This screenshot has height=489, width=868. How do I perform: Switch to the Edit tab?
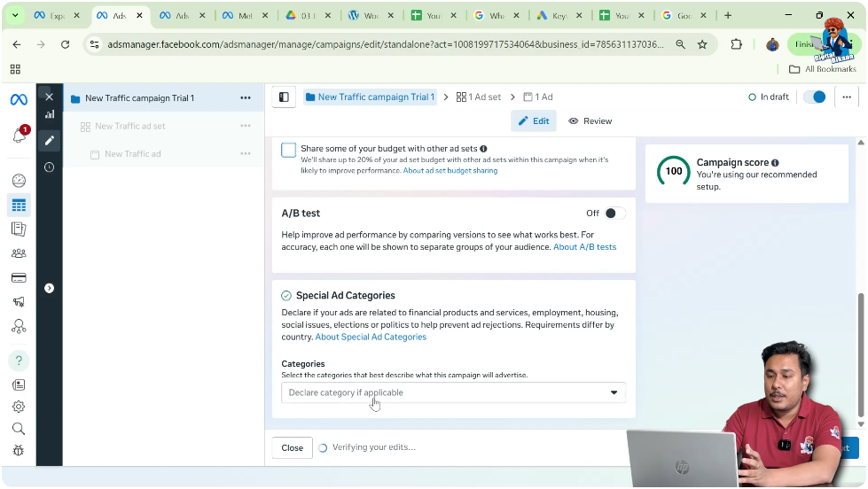click(x=534, y=121)
